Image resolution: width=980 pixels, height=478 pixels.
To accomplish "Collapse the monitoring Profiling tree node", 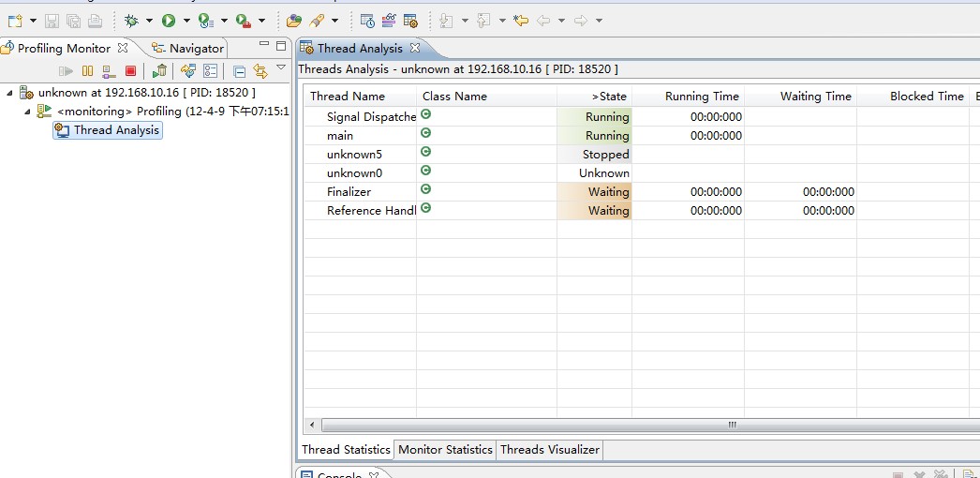I will (x=27, y=111).
